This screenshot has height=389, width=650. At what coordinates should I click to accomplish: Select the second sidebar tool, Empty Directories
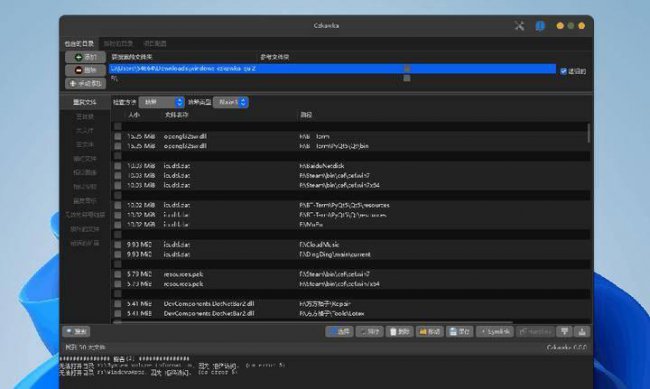coord(85,117)
